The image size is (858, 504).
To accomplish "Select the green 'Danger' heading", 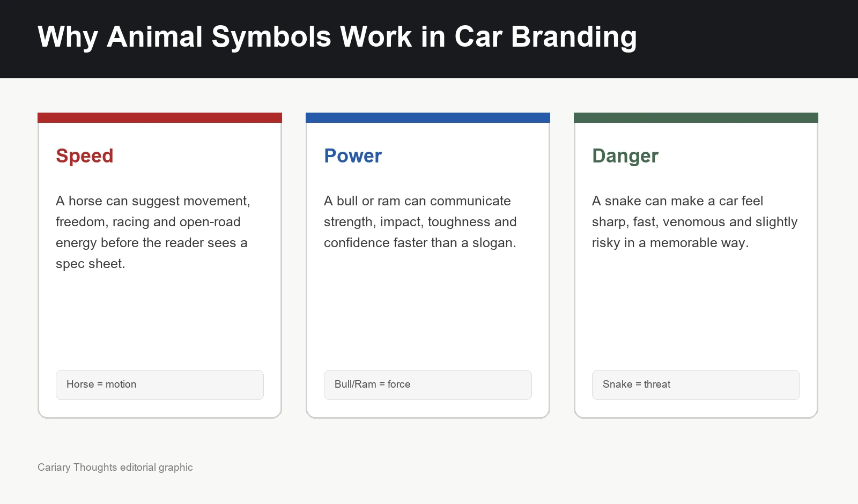I will click(x=625, y=156).
